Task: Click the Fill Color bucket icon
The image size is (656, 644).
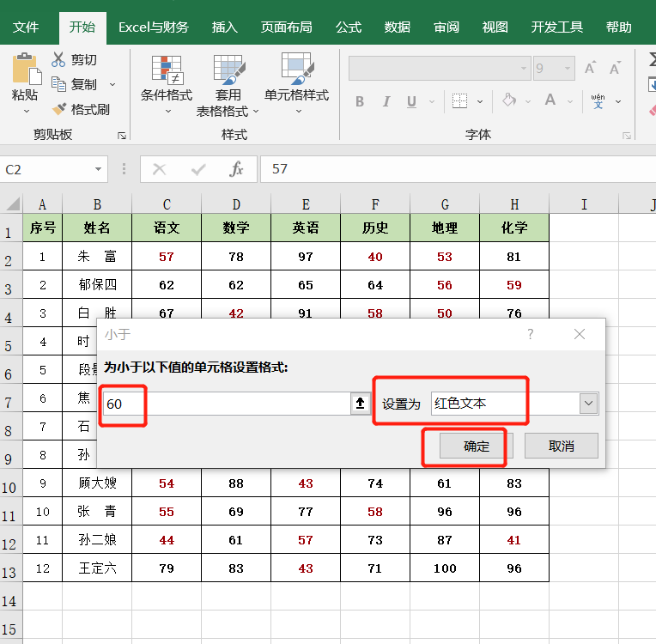Action: 509,100
